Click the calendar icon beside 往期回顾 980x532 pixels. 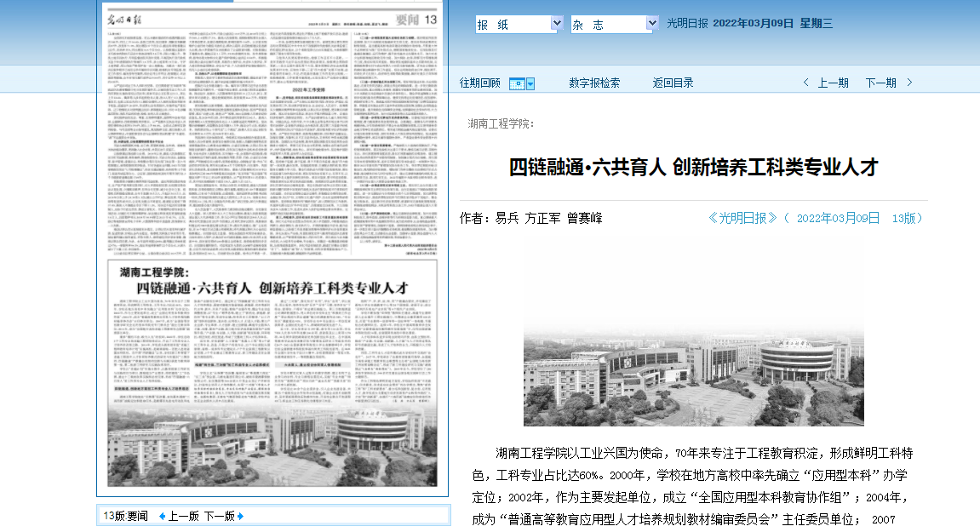[x=517, y=83]
